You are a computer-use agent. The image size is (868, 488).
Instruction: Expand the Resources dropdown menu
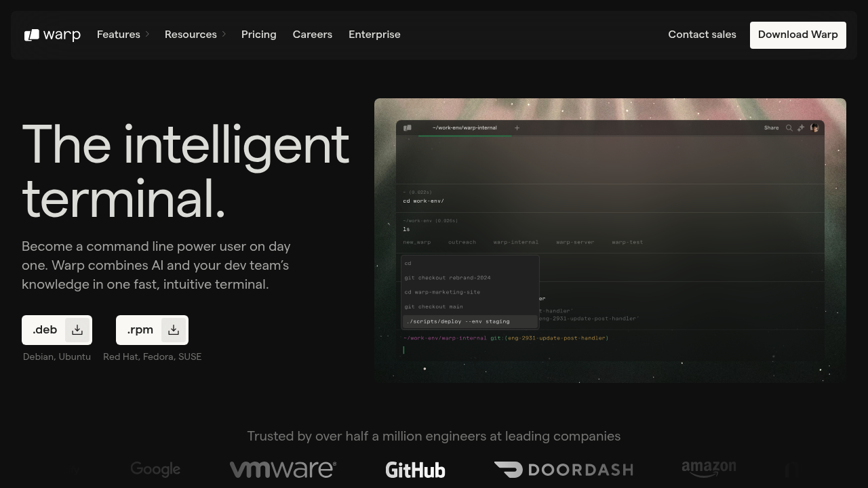(x=195, y=35)
